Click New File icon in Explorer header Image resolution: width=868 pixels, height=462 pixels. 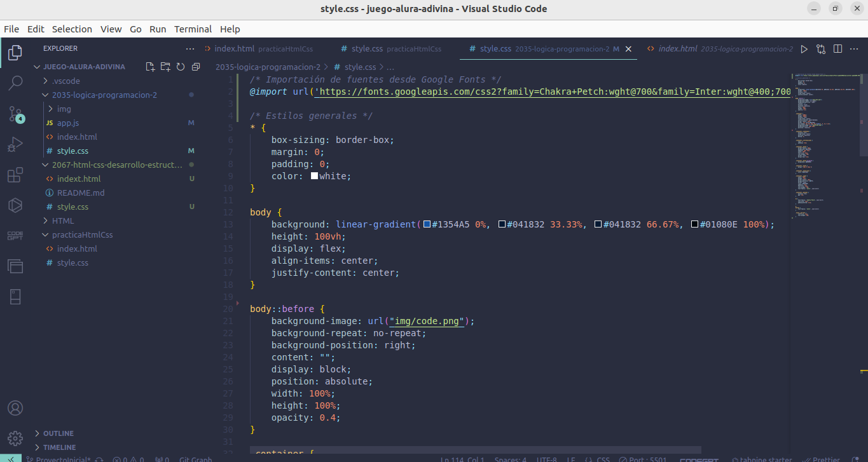[150, 67]
